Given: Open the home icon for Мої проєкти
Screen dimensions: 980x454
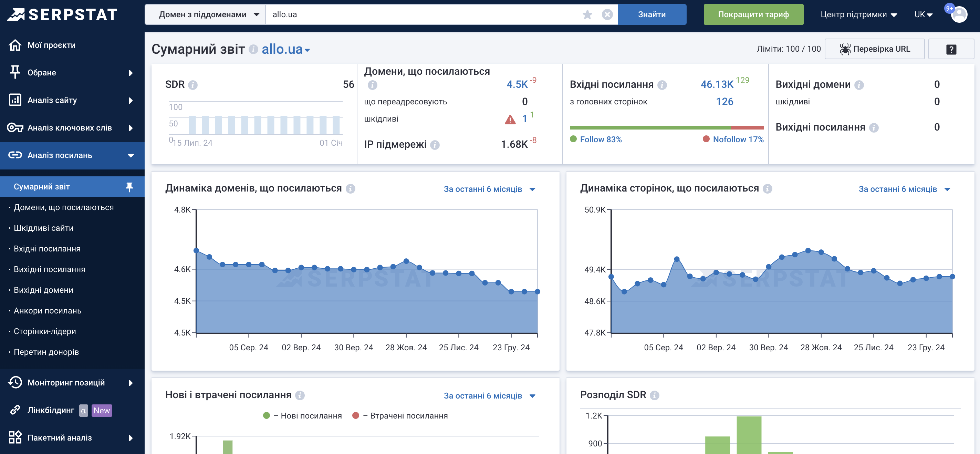Looking at the screenshot, I should pos(15,45).
